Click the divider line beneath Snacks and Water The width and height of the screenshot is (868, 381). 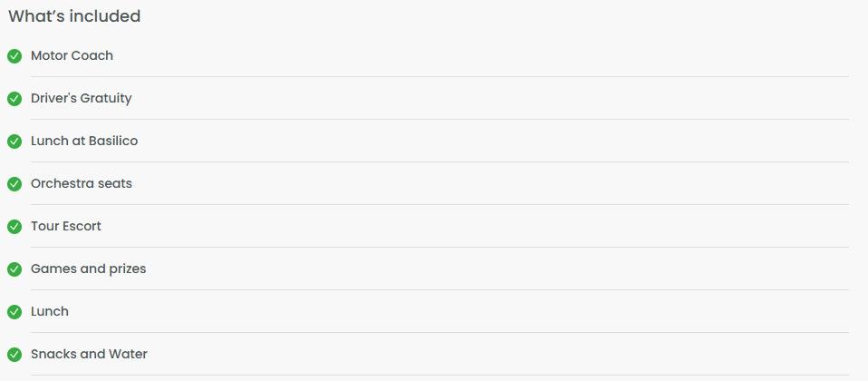coord(439,375)
